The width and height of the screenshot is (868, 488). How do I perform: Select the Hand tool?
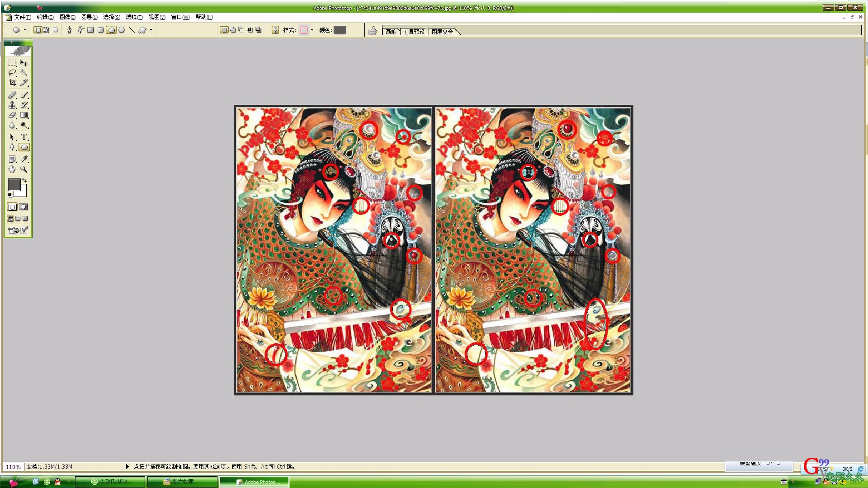tap(12, 169)
